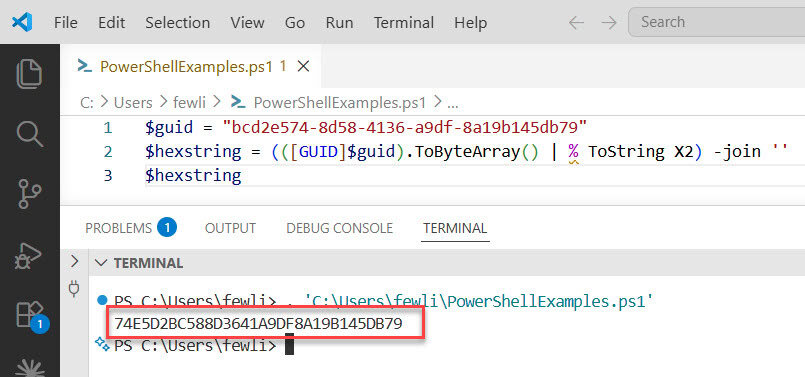Expand the chevron left of TERMINAL header
805x377 pixels.
pos(74,261)
